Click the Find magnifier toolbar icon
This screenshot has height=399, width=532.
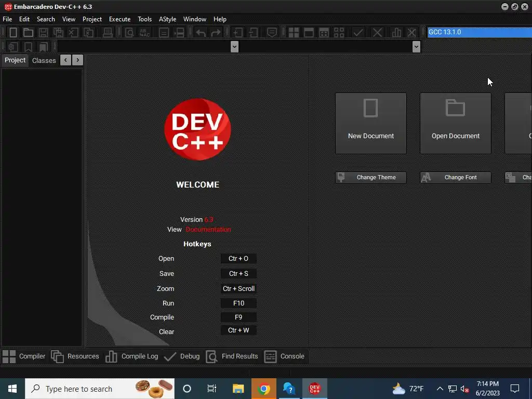129,33
